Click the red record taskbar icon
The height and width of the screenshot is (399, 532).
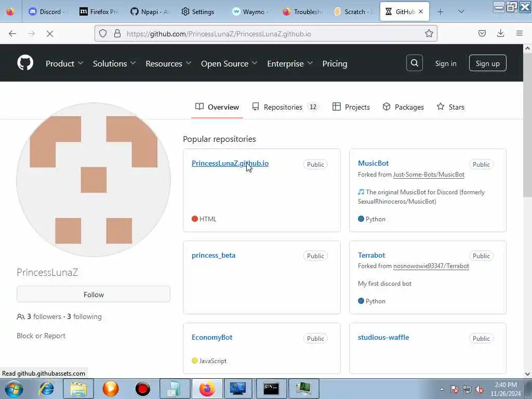tap(142, 389)
